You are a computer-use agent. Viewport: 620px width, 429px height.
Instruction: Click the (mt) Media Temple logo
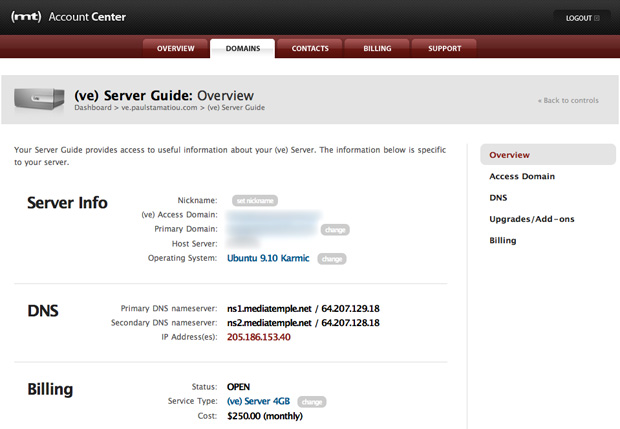[x=26, y=17]
